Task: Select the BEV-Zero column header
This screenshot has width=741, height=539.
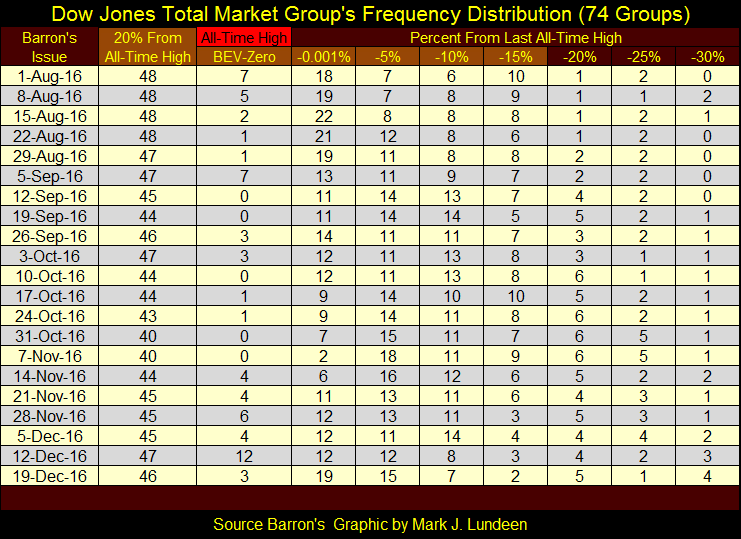Action: tap(244, 57)
